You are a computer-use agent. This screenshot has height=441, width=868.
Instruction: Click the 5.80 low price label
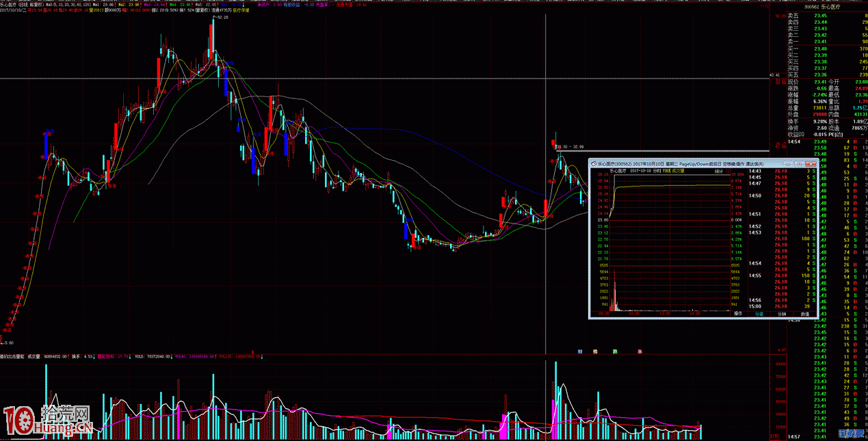[8, 342]
